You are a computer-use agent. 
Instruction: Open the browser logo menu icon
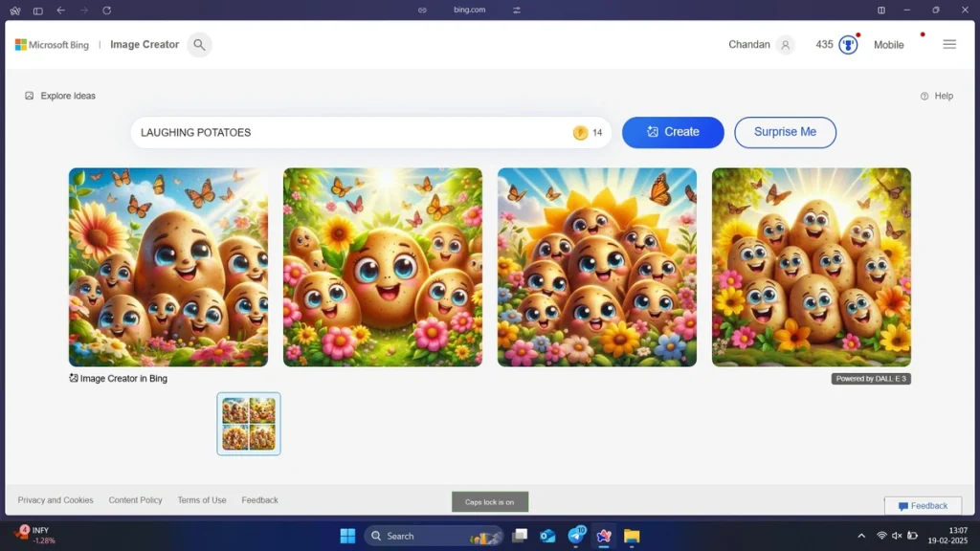pyautogui.click(x=15, y=11)
